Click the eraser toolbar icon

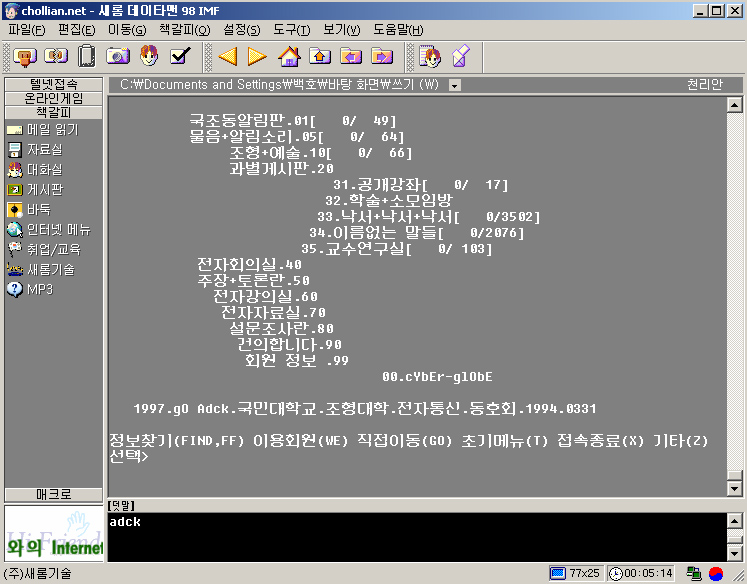461,56
